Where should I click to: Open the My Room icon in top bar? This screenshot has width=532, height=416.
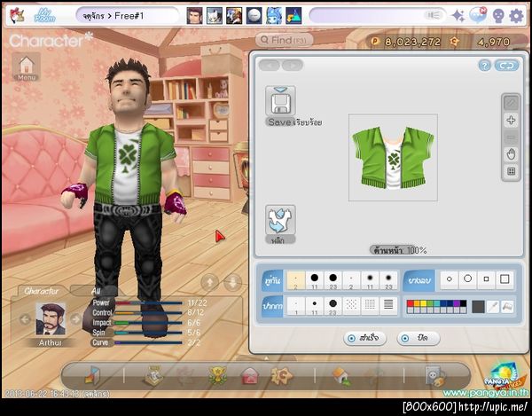(x=44, y=15)
